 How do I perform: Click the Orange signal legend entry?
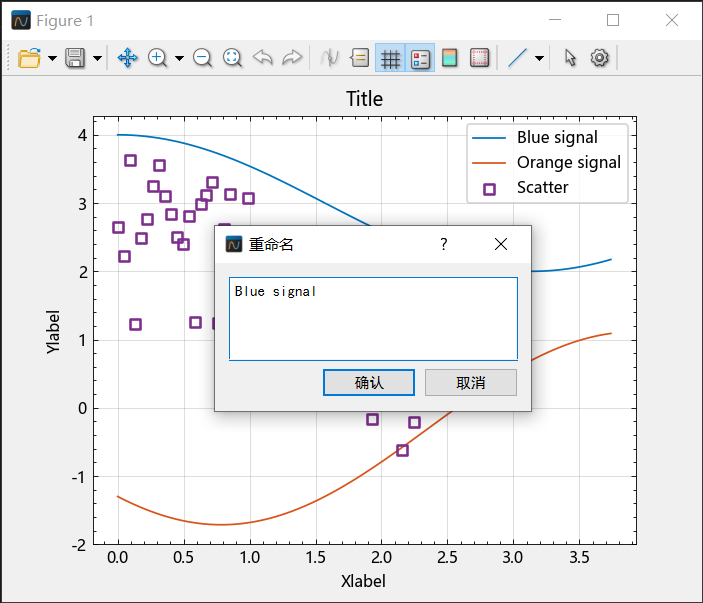tap(569, 162)
